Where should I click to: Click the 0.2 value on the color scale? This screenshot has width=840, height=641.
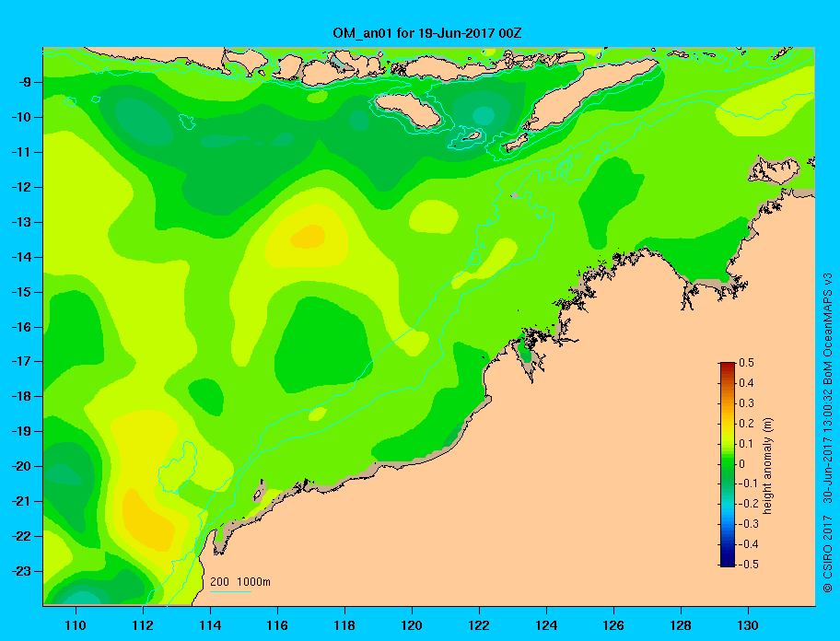tap(746, 423)
